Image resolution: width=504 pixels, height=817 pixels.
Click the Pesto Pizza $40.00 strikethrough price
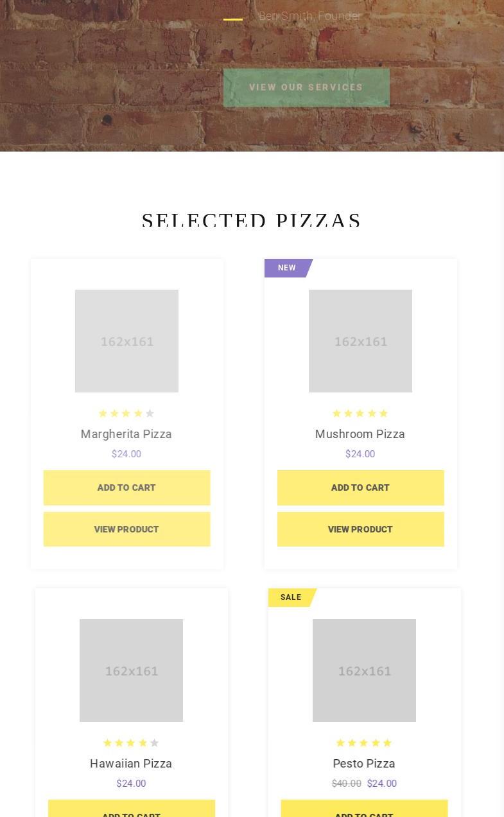[347, 784]
